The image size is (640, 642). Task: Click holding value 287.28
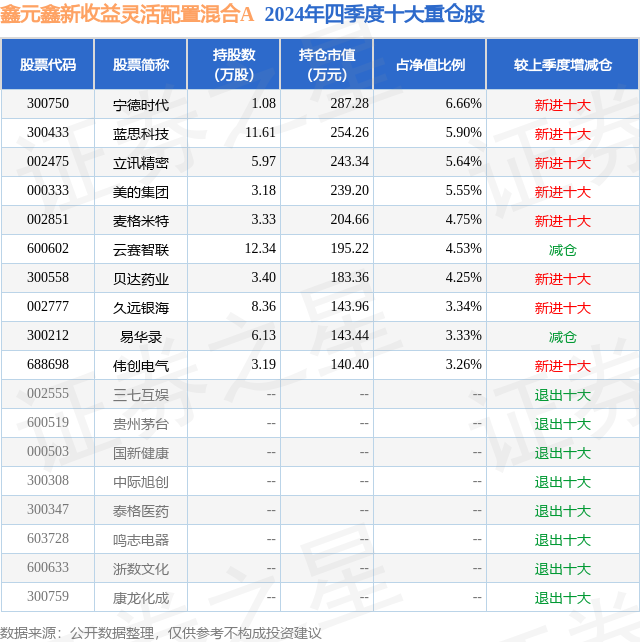[x=350, y=104]
